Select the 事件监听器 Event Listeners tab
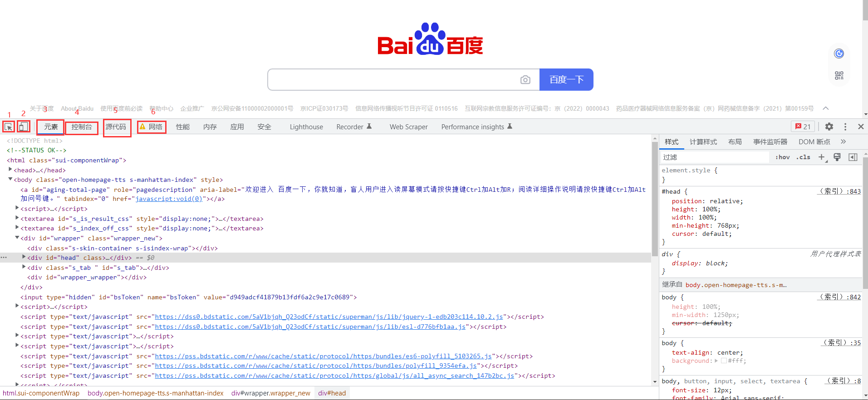 click(770, 142)
